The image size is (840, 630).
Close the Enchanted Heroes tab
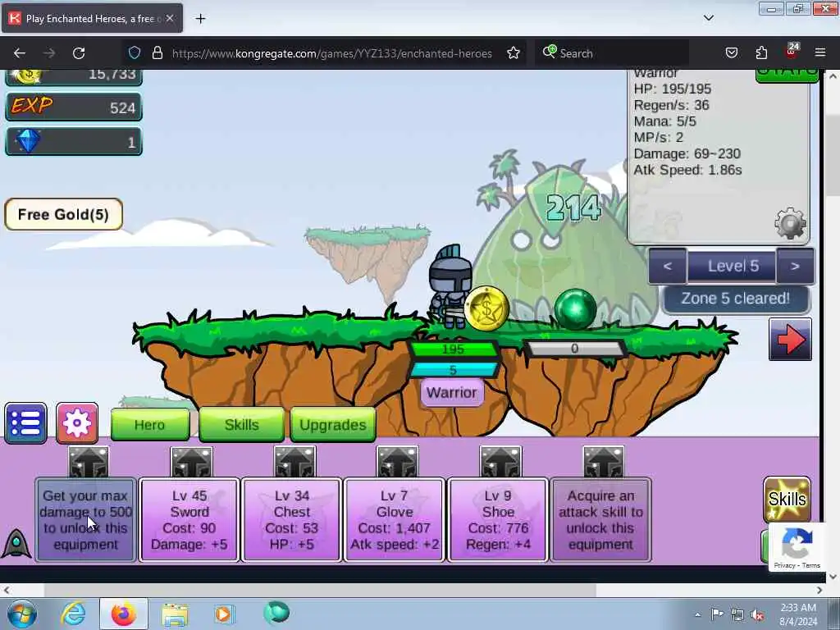pyautogui.click(x=170, y=18)
